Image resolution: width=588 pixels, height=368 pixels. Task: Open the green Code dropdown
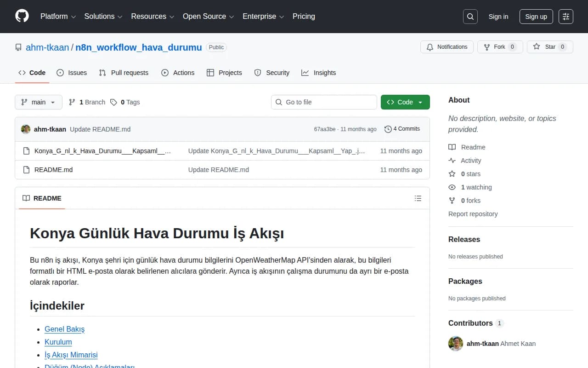tap(405, 102)
